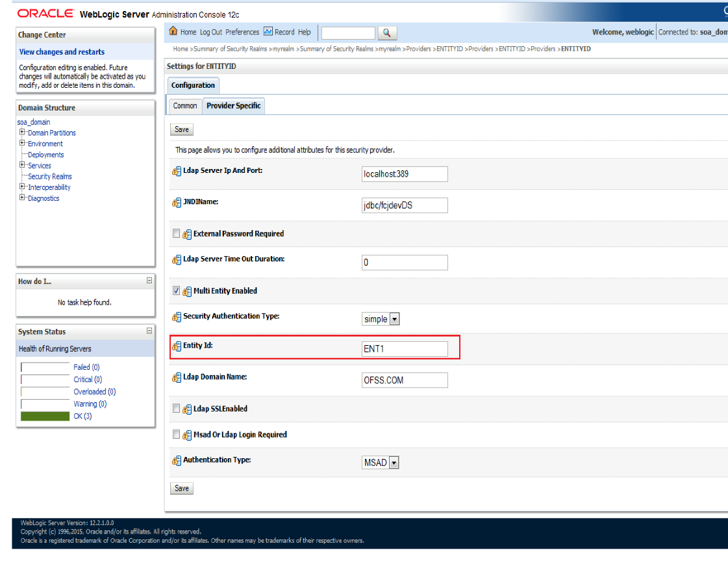Select the Configuration tab
Screen dimensions: 728x570
coord(193,86)
